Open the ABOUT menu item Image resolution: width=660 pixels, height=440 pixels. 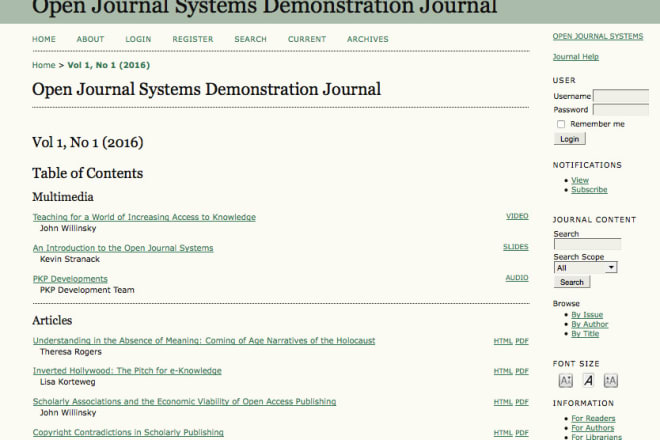tap(90, 39)
